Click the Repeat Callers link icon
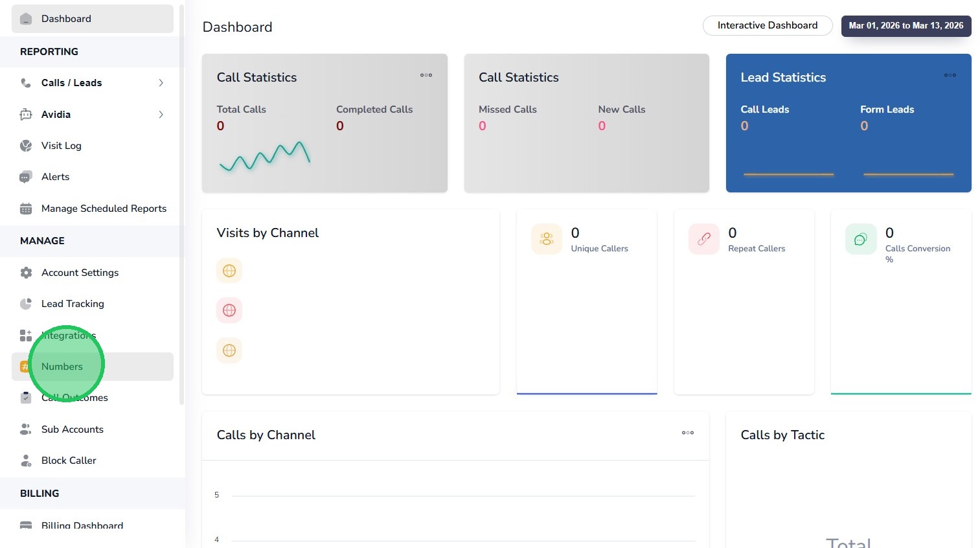Screen dimensions: 980x548 [704, 239]
